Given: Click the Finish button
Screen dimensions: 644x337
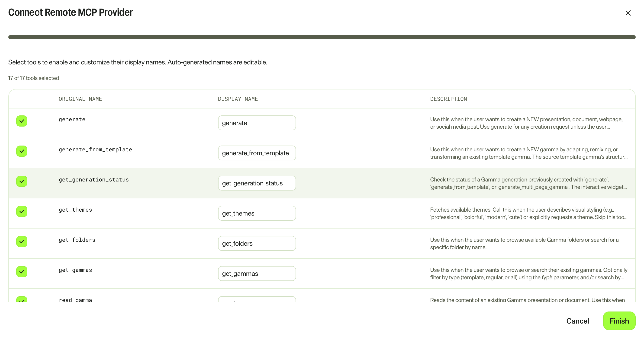Looking at the screenshot, I should (619, 321).
